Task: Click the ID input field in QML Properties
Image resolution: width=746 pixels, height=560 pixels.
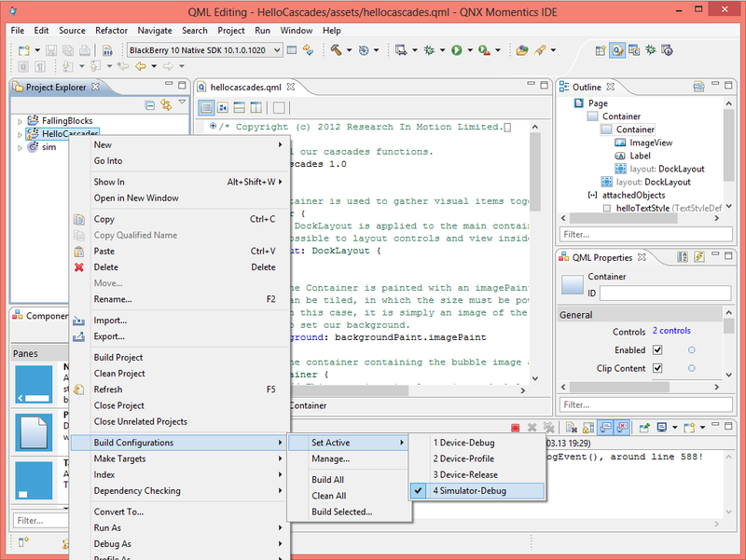Action: click(x=666, y=294)
